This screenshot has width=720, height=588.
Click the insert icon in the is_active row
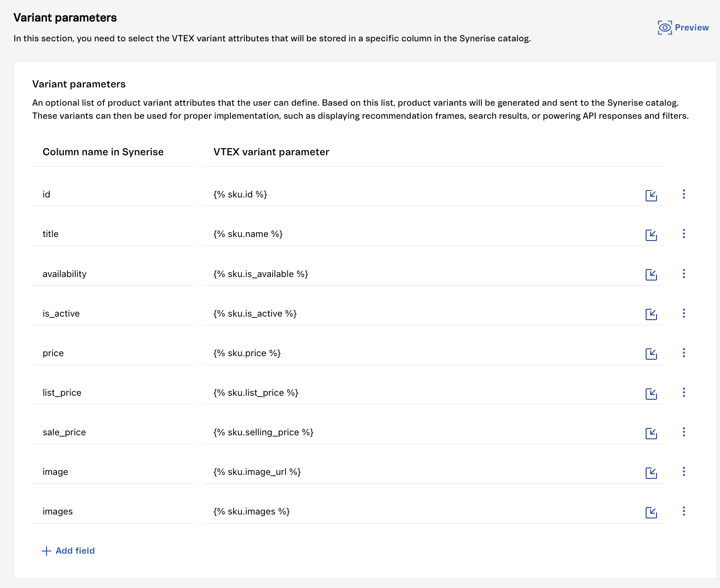(651, 314)
